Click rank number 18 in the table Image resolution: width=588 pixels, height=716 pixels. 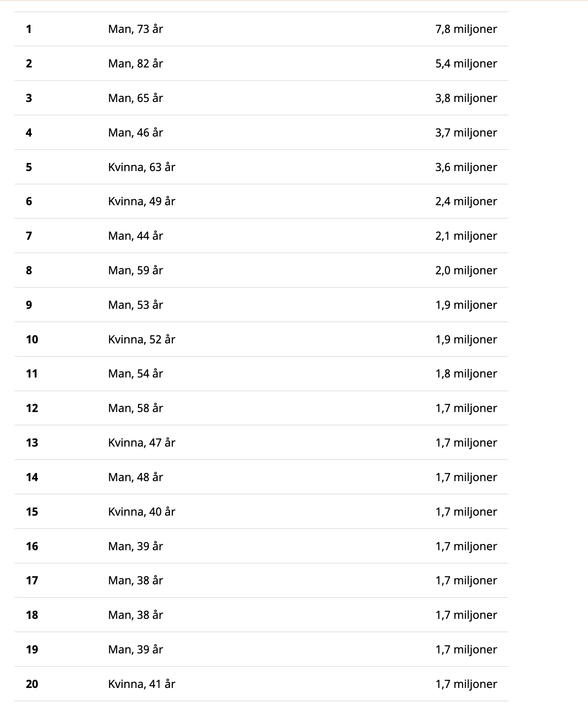[x=32, y=615]
